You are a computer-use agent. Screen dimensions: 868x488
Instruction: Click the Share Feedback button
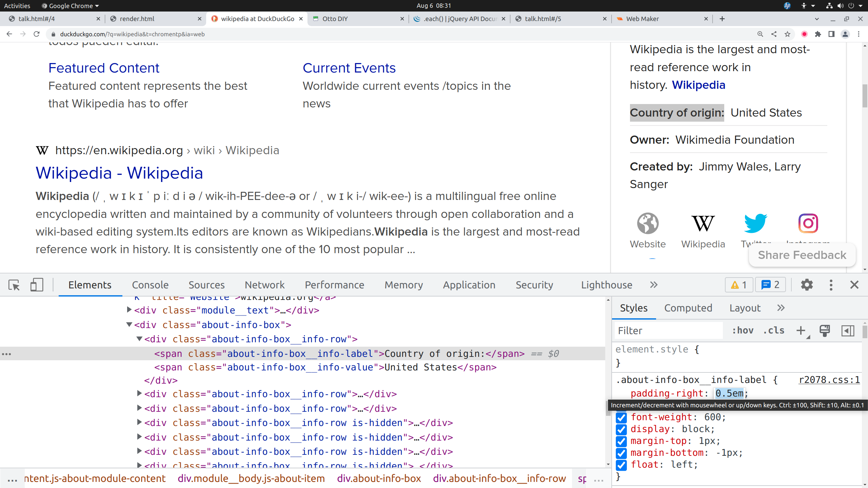click(x=802, y=255)
